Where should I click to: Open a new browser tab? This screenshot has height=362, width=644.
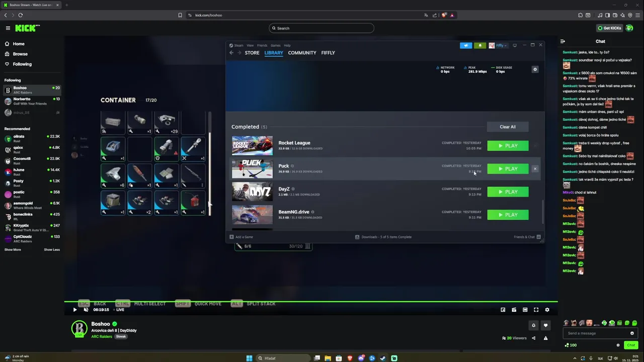pos(66,5)
